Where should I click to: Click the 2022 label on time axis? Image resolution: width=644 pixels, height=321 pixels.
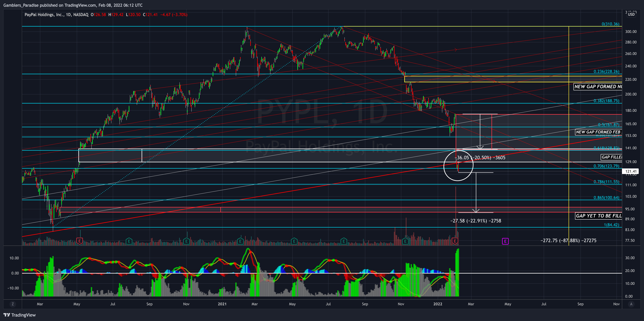pos(438,304)
